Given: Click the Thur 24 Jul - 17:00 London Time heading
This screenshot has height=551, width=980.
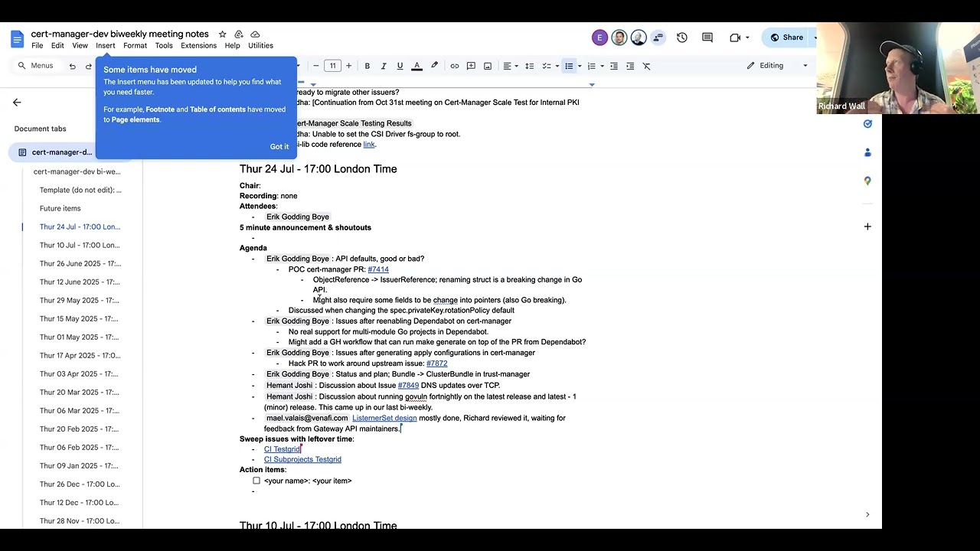Looking at the screenshot, I should (x=318, y=169).
